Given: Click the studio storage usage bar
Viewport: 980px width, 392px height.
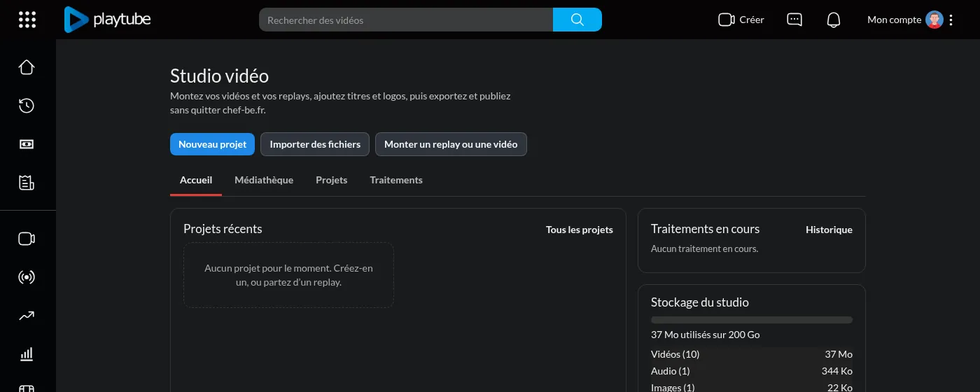Looking at the screenshot, I should tap(752, 320).
